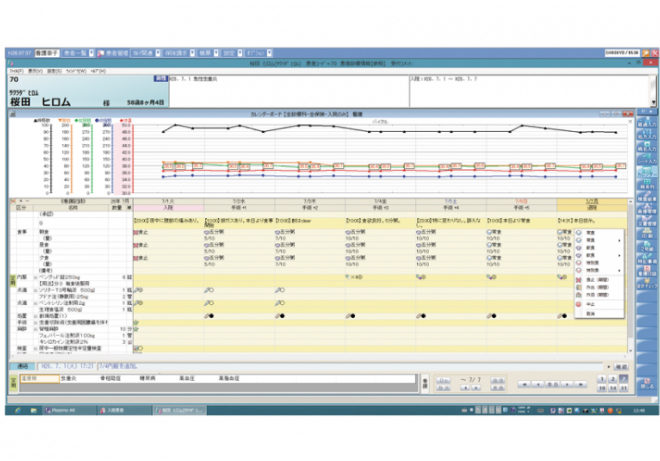The width and height of the screenshot is (660, 461).
Task: Open 看護日誌 from the sidebar
Action: [647, 271]
